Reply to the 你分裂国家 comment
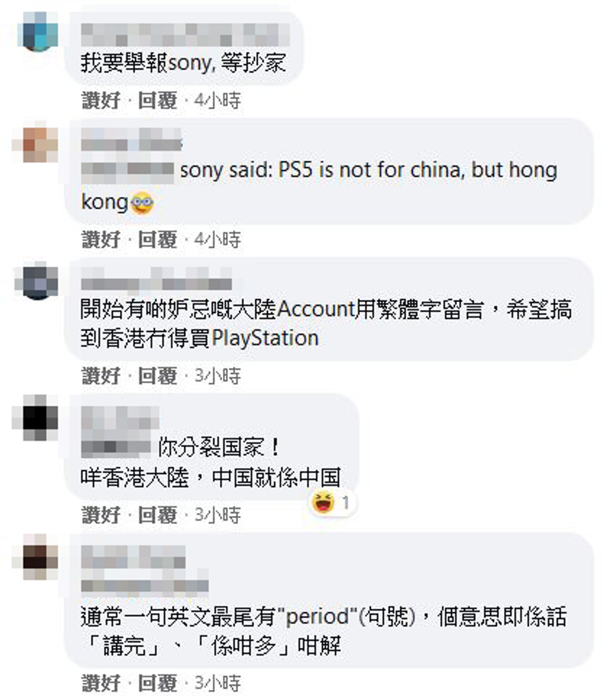616x699 pixels. (158, 515)
